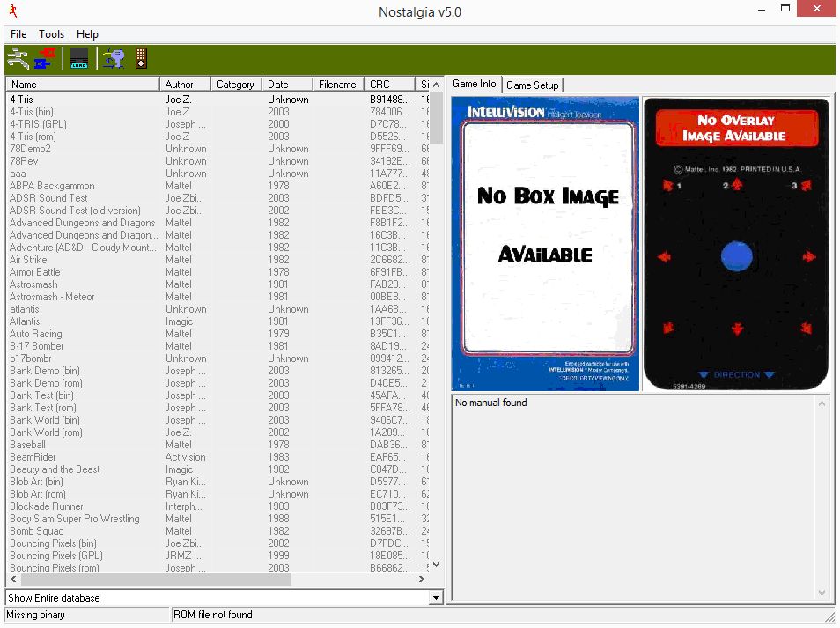Screen dimensions: 840x628
Task: Open the Tools menu
Action: tap(51, 34)
